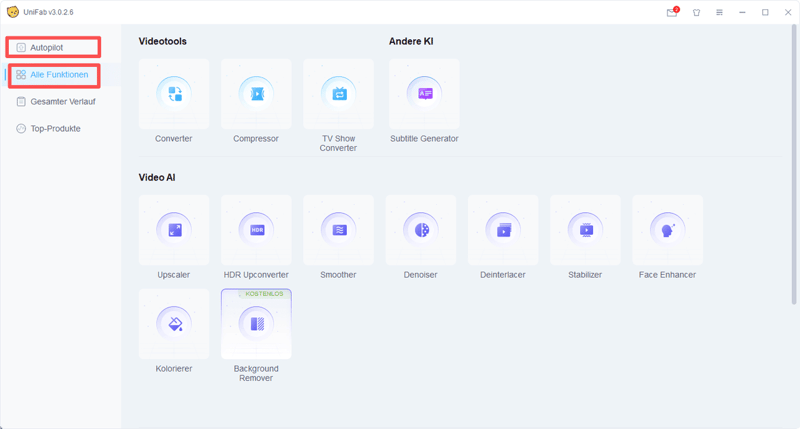Open the Converter tool
The height and width of the screenshot is (429, 800).
(174, 94)
